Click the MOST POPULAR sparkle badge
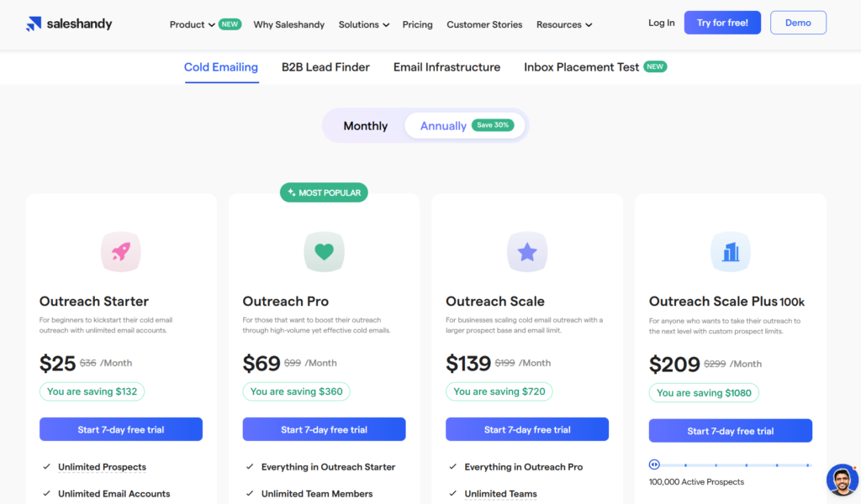The height and width of the screenshot is (504, 861). point(324,192)
